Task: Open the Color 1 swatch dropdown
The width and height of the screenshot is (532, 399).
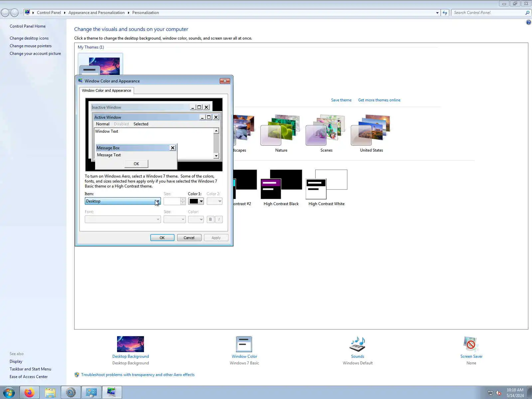Action: coord(196,201)
